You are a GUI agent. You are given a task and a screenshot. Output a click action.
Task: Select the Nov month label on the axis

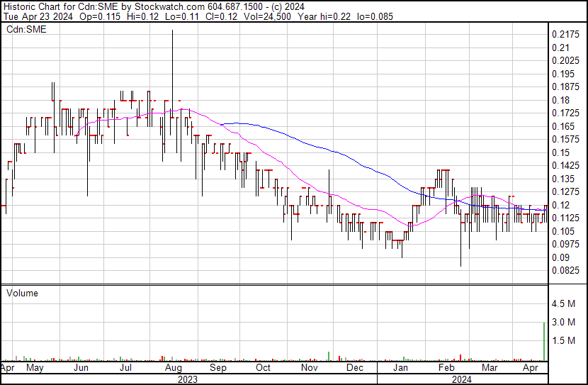[310, 367]
